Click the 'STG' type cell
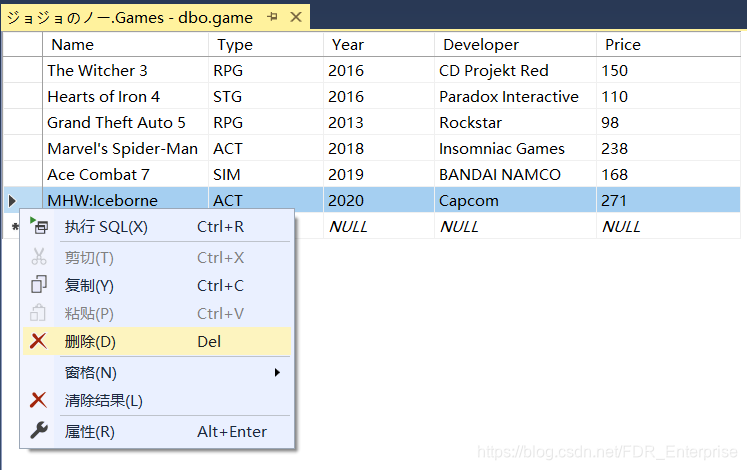The image size is (747, 470). pos(266,97)
